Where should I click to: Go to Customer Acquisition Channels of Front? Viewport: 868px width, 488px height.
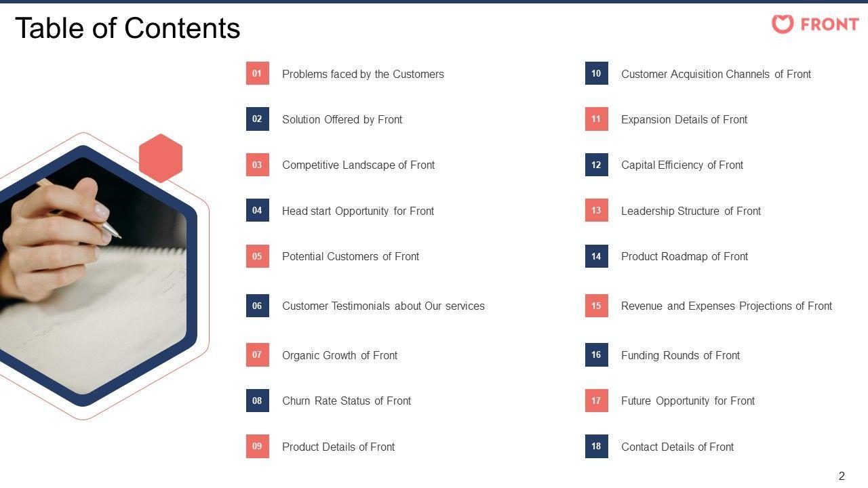click(715, 74)
